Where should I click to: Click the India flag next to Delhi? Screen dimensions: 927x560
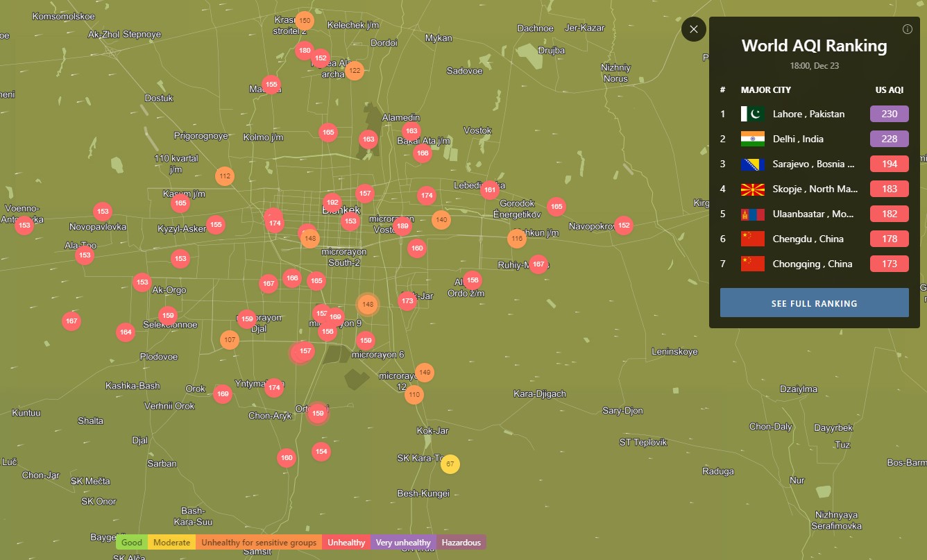(x=752, y=139)
